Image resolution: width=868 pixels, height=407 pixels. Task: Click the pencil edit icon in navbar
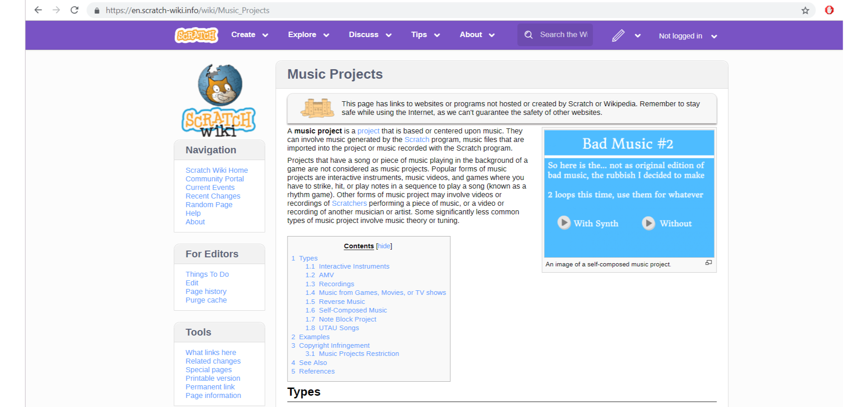[x=618, y=35]
